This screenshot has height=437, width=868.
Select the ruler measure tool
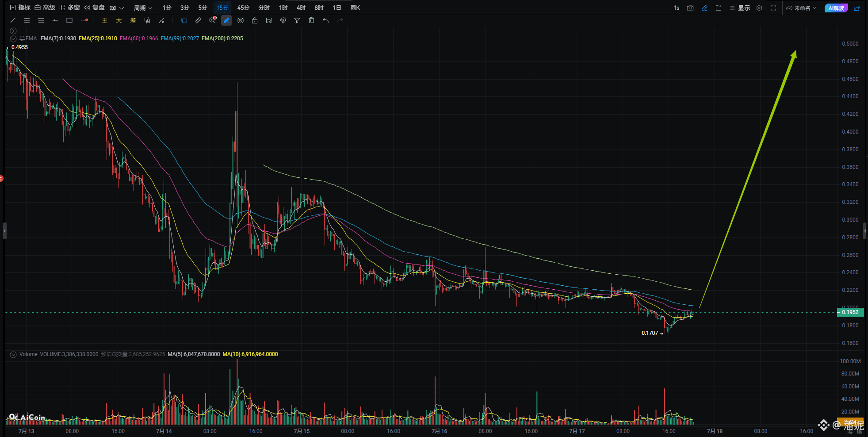(198, 20)
